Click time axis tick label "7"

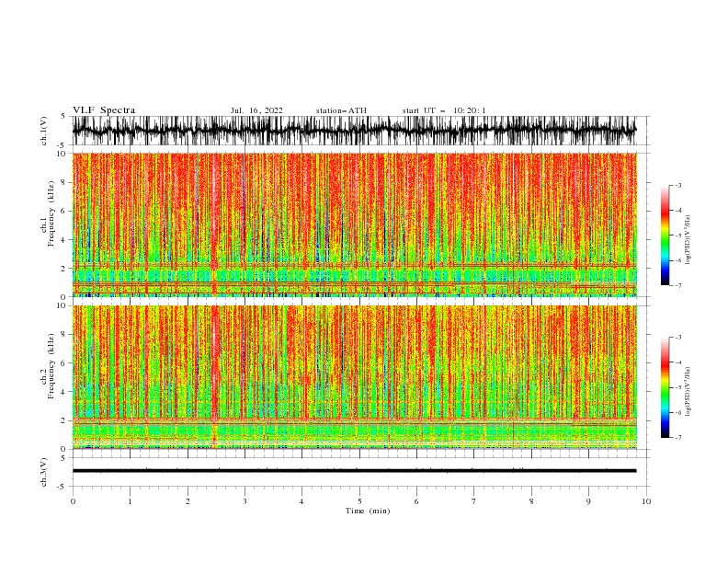pyautogui.click(x=474, y=501)
